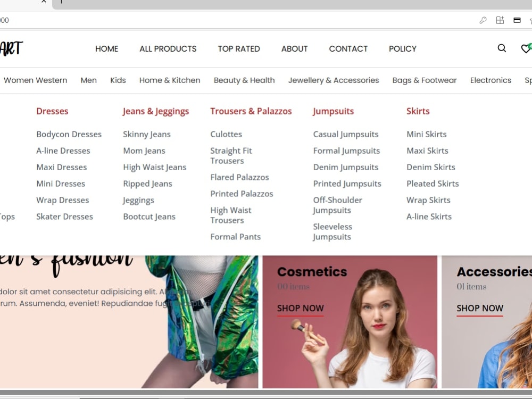532x399 pixels.
Task: Expand the Beauty & Health category
Action: point(244,80)
